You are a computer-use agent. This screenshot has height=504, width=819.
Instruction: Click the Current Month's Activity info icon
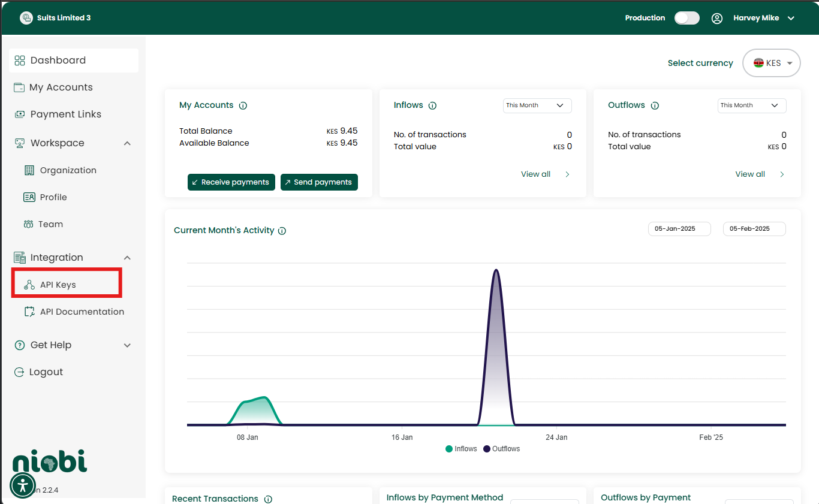pyautogui.click(x=282, y=231)
